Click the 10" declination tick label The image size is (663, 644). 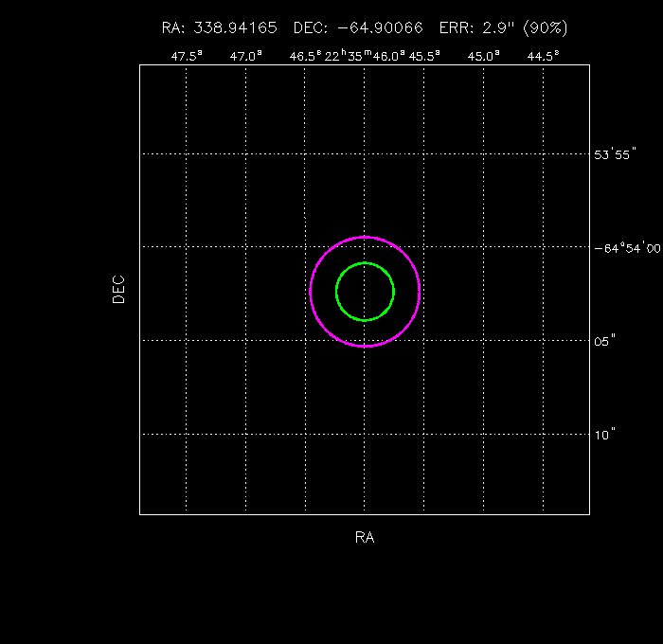click(x=604, y=435)
